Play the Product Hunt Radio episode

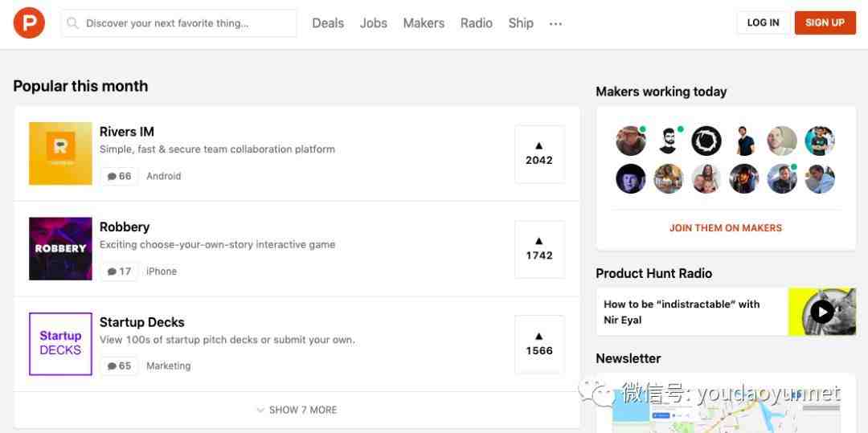point(821,312)
